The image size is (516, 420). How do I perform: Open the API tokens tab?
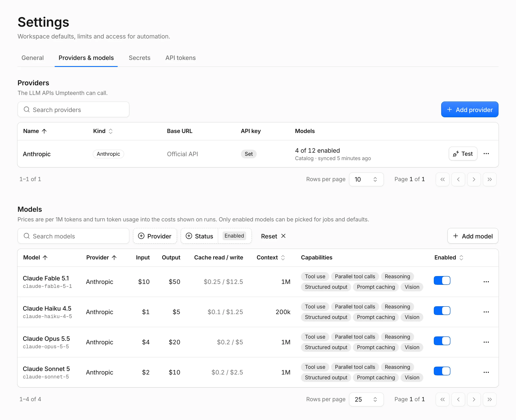coord(180,58)
